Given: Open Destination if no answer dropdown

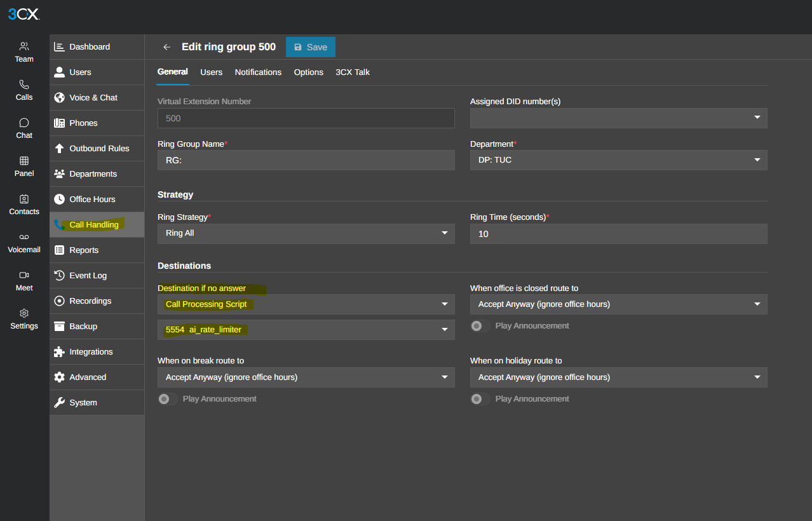Looking at the screenshot, I should point(306,304).
